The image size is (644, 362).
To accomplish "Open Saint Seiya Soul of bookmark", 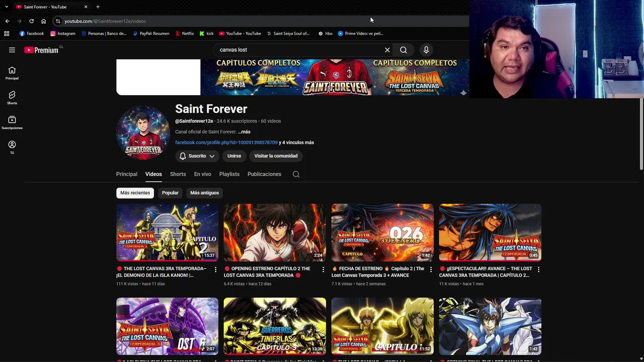I will 288,33.
